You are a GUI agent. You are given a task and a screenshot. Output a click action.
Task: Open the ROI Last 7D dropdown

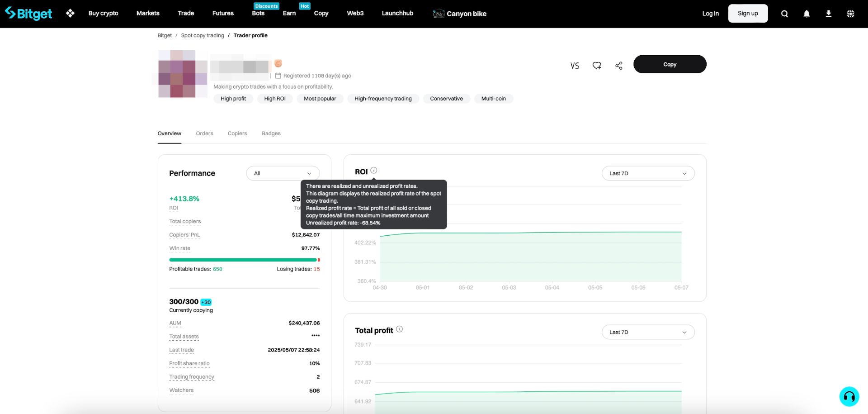[x=648, y=173]
